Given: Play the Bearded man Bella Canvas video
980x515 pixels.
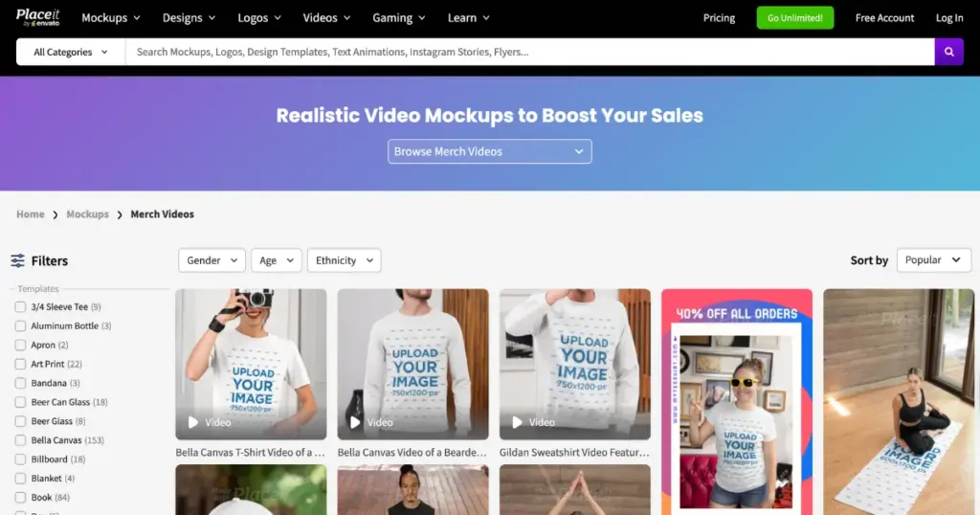Looking at the screenshot, I should tap(355, 422).
